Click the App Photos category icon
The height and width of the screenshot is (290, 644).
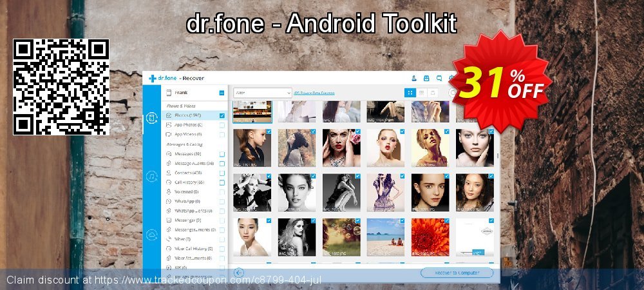168,124
